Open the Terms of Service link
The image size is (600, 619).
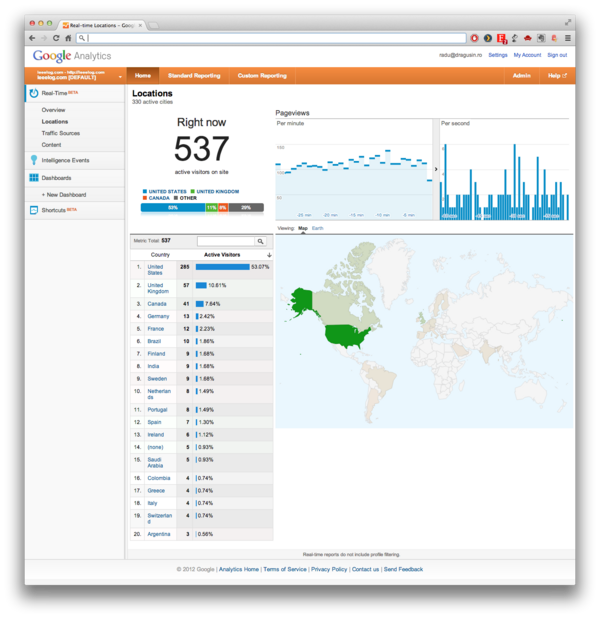285,569
